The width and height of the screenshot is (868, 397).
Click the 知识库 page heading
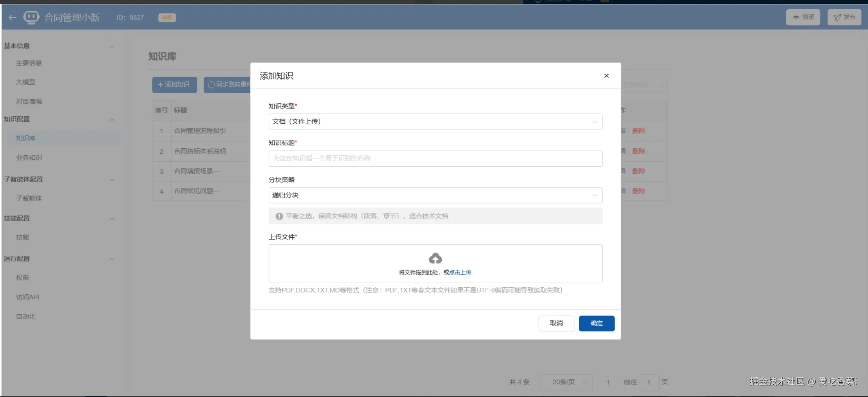click(162, 56)
